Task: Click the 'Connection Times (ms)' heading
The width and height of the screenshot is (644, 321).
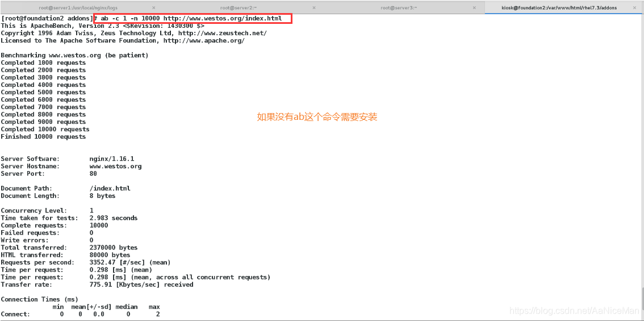Action: click(x=39, y=299)
